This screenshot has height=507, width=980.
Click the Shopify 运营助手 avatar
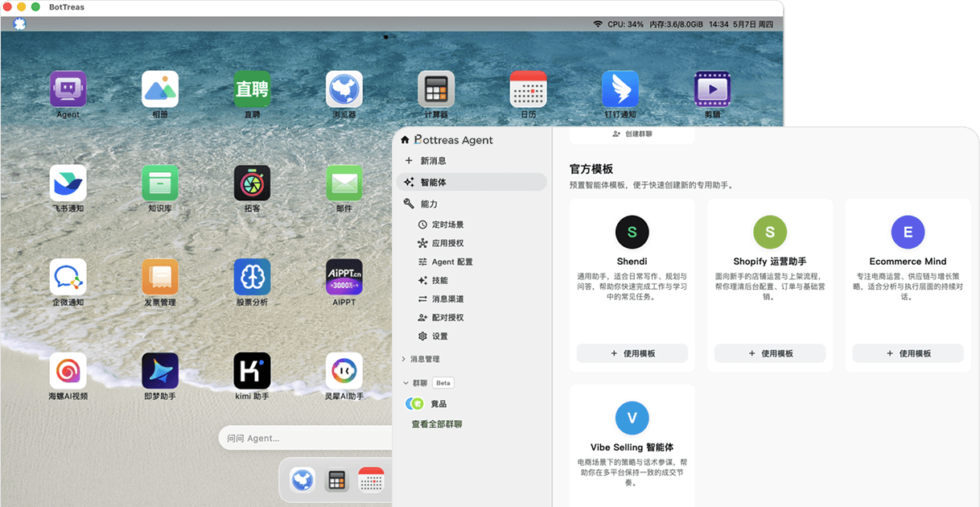[770, 232]
